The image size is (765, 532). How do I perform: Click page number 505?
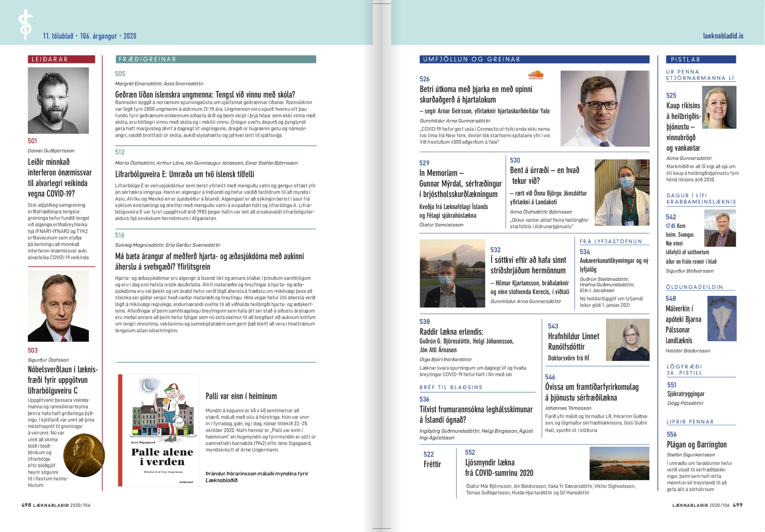(x=120, y=74)
